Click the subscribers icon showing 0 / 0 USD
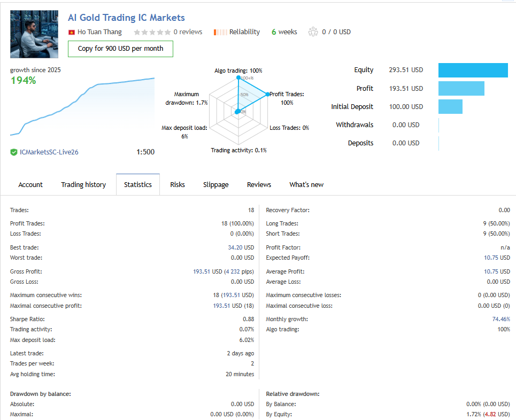 coord(313,32)
